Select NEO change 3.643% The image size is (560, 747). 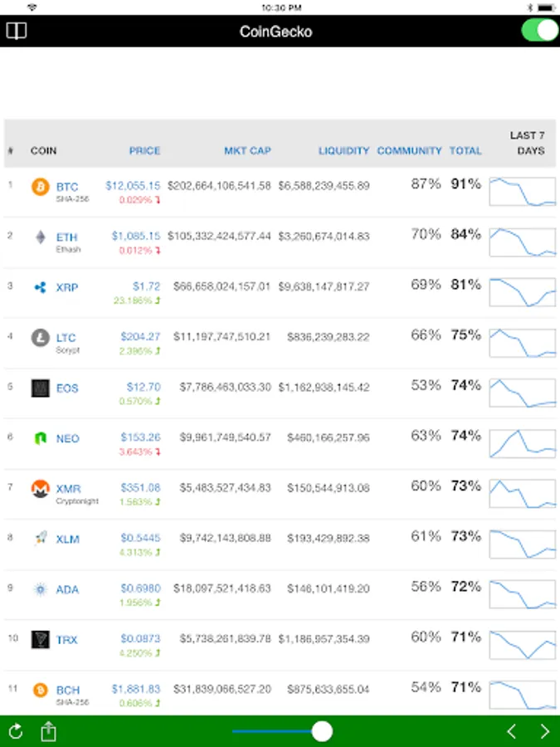[136, 452]
